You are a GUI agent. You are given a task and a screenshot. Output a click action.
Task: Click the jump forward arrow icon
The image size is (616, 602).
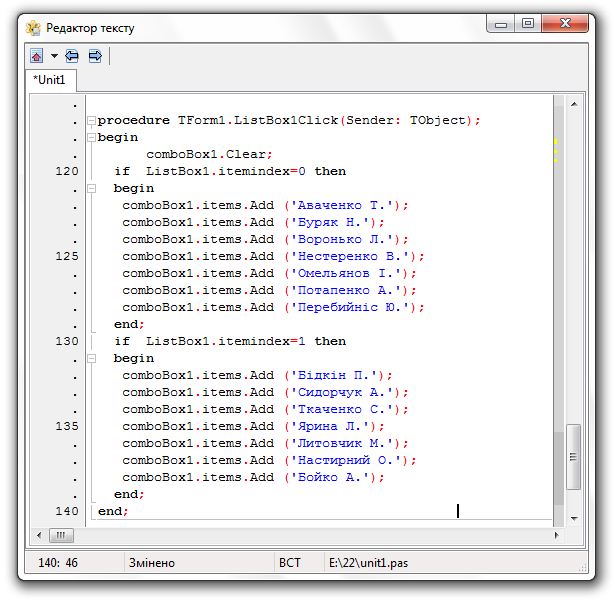95,56
